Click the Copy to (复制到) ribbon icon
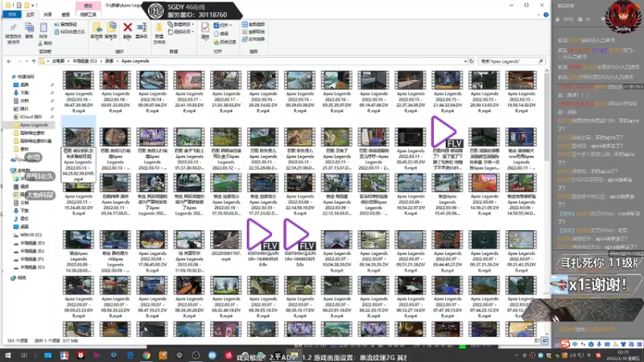 (x=111, y=31)
